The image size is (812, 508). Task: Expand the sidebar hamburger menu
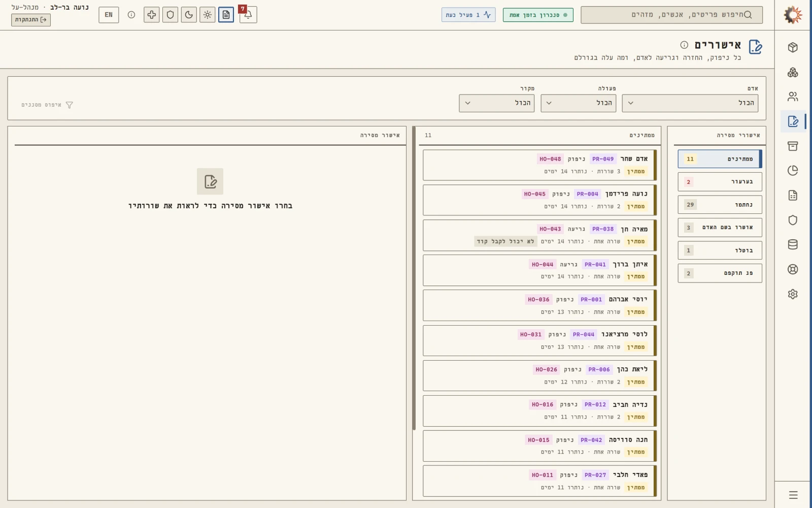793,495
